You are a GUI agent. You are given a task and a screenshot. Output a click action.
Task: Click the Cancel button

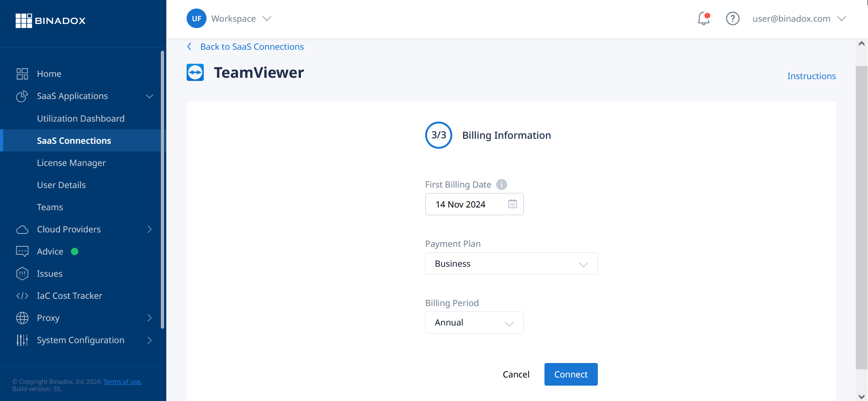point(516,374)
